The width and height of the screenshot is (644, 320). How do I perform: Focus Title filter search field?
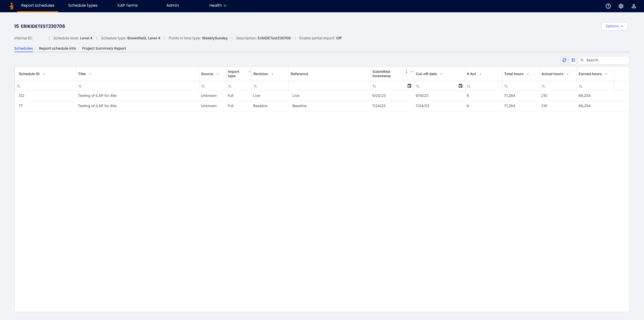[138, 86]
